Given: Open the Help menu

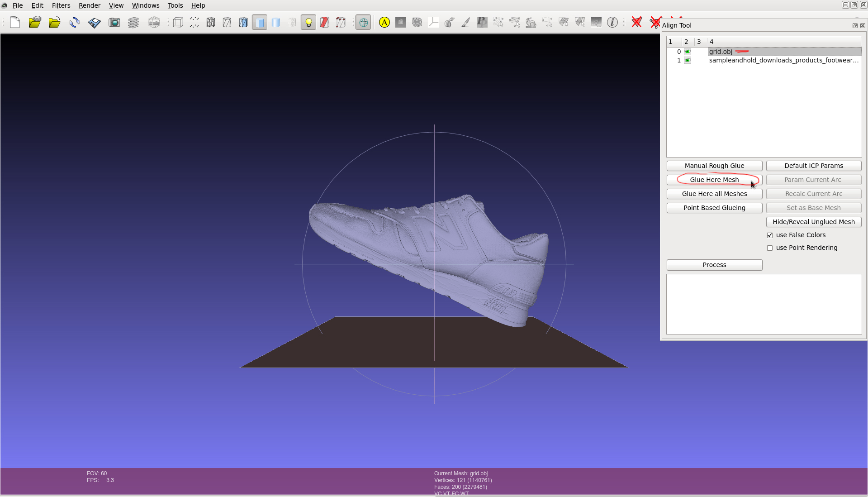Looking at the screenshot, I should tap(198, 5).
